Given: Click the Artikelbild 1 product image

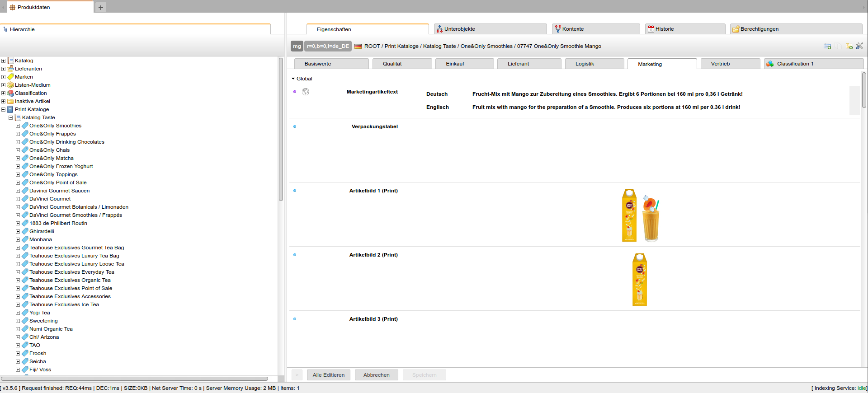Looking at the screenshot, I should tap(641, 215).
